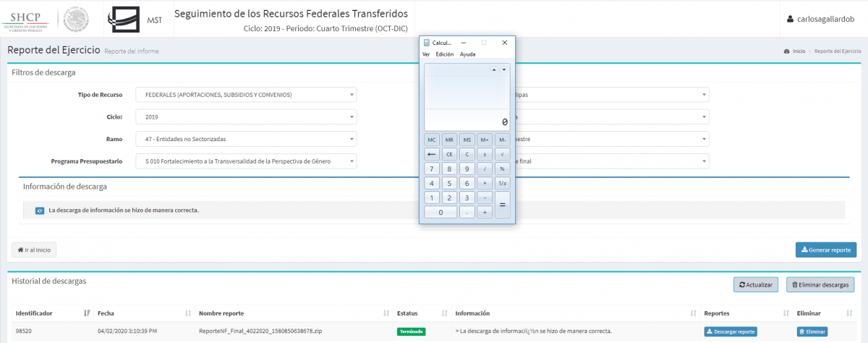Open the calculator Edición menu

click(x=445, y=54)
